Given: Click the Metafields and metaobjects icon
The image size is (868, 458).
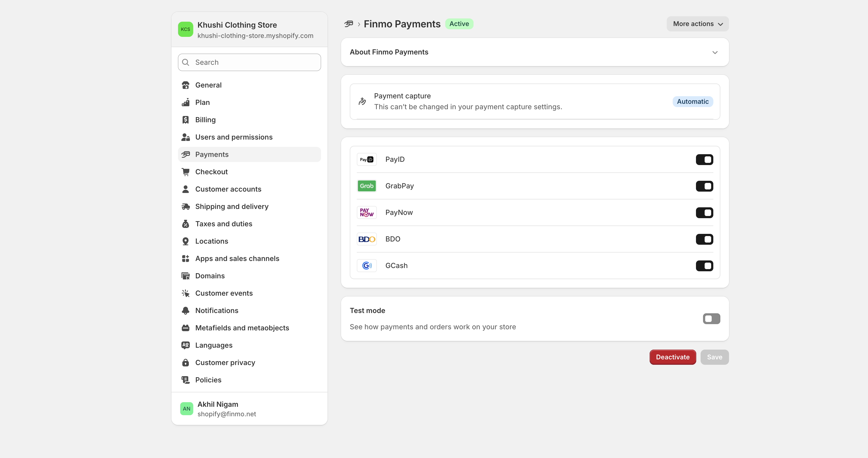Looking at the screenshot, I should (185, 328).
